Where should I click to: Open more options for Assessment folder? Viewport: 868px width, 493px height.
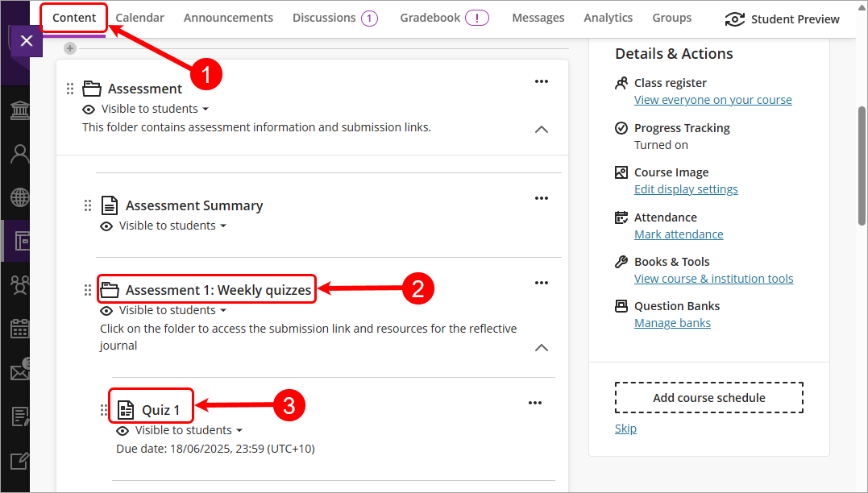pos(542,81)
